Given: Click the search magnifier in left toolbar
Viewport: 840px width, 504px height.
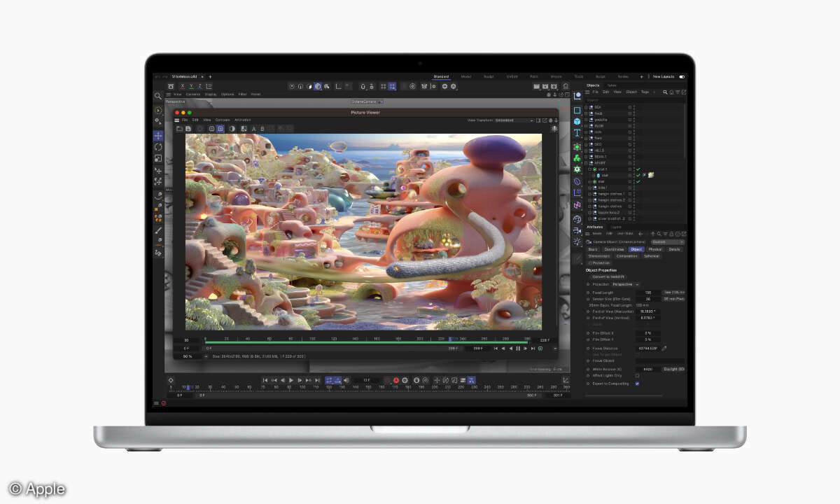Looking at the screenshot, I should pos(158,96).
